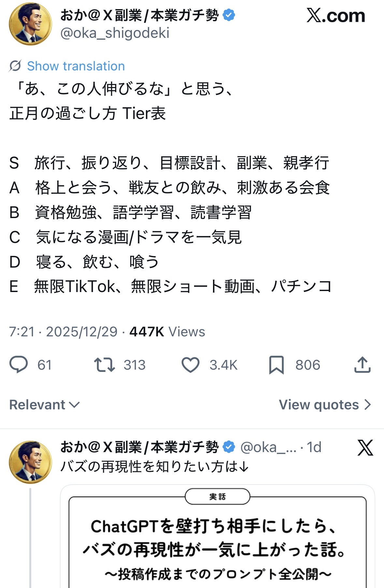Screen dimensions: 384x588
Task: Click the translation icon beside Show translation
Action: pyautogui.click(x=15, y=66)
